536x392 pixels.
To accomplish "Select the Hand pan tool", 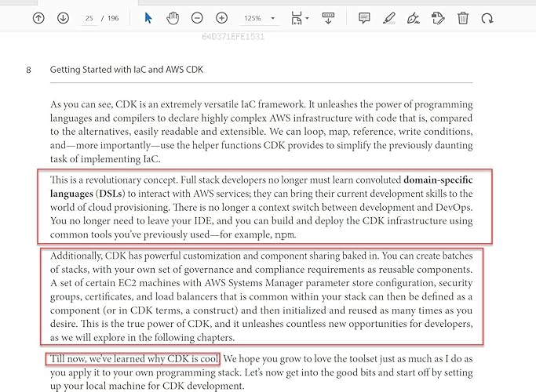I will click(x=173, y=18).
